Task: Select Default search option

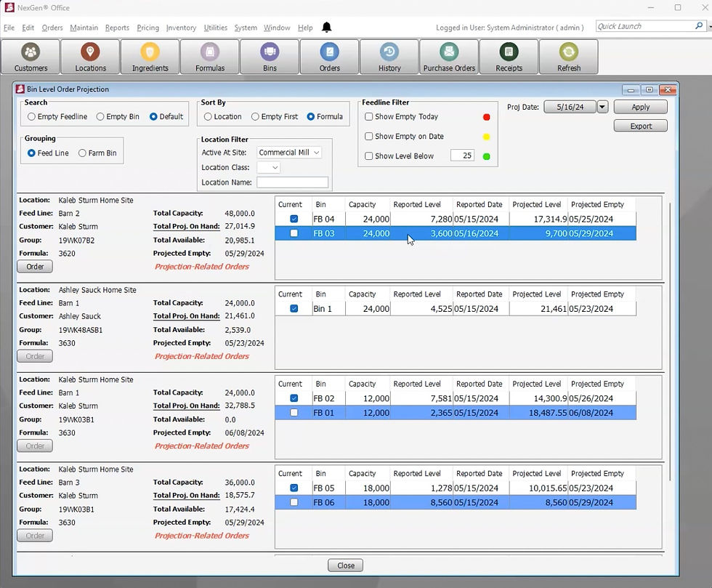Action: click(x=153, y=117)
